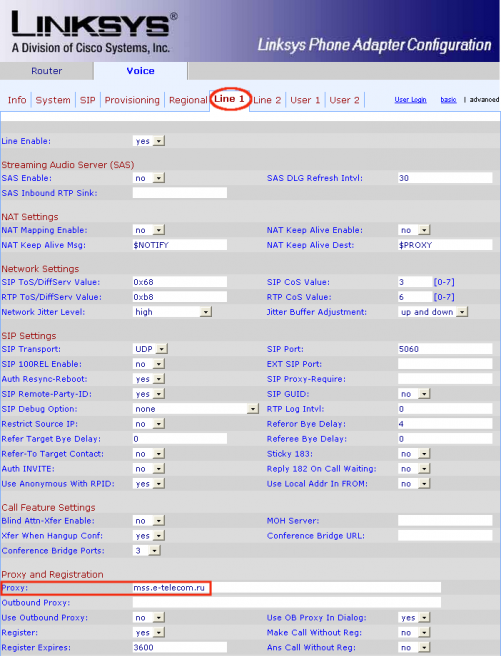Open the Jitter Buffer Adjustment dropdown
Screen dimensions: 501x656
[433, 312]
